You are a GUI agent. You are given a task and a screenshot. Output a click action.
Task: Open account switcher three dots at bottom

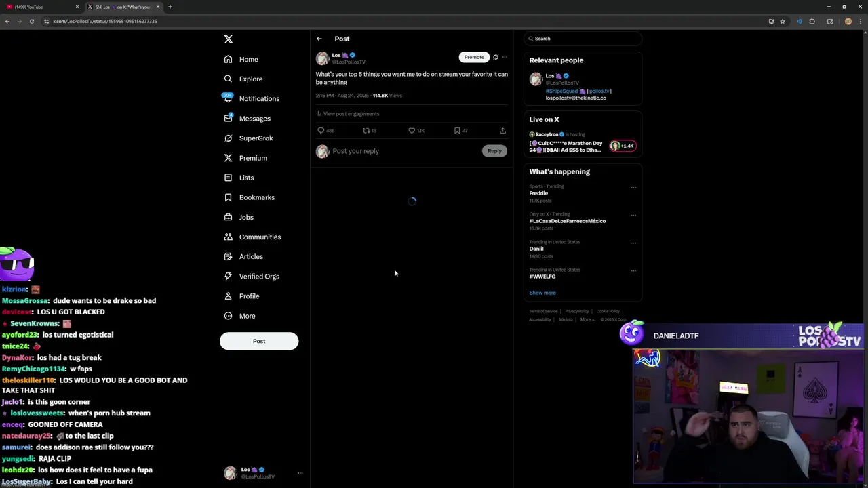pyautogui.click(x=300, y=473)
